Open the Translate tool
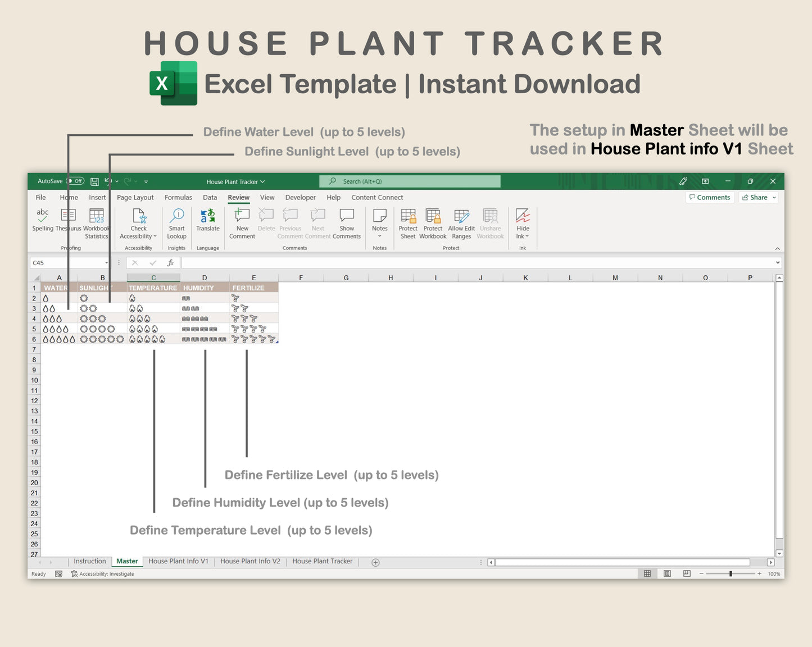This screenshot has height=647, width=812. point(208,220)
